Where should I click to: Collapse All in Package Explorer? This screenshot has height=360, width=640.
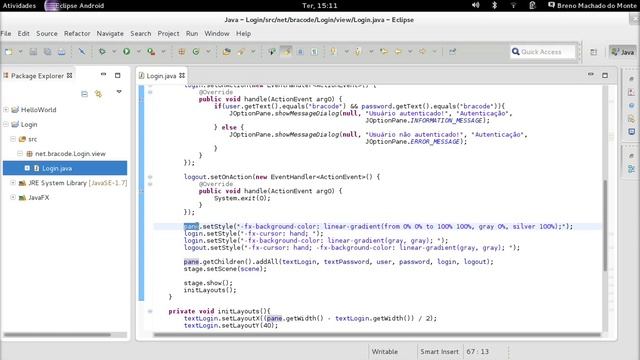[84, 94]
